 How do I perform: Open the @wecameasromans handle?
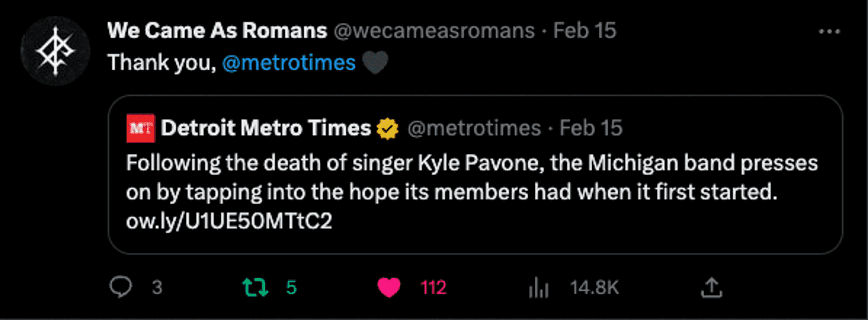click(x=434, y=31)
